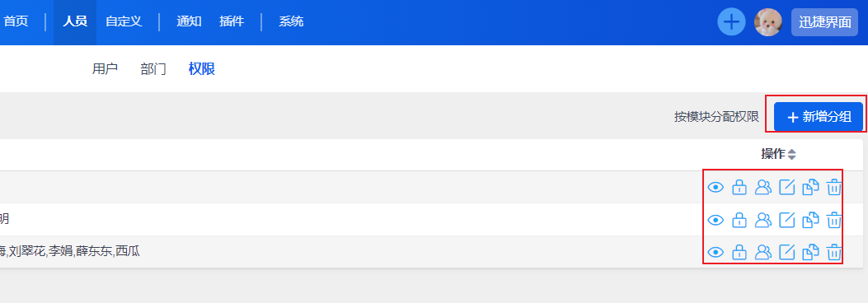Viewport: 868px width, 303px height.
Task: Click 按模块分配权限 link
Action: [x=716, y=117]
